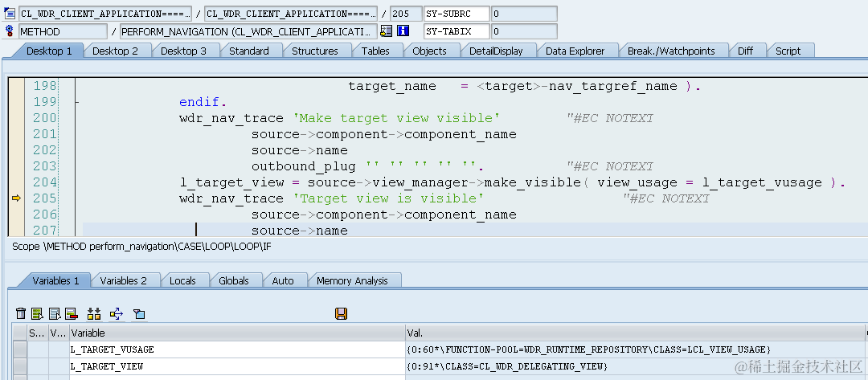Click the PERFORM_NAVIGATION event name field

[248, 31]
